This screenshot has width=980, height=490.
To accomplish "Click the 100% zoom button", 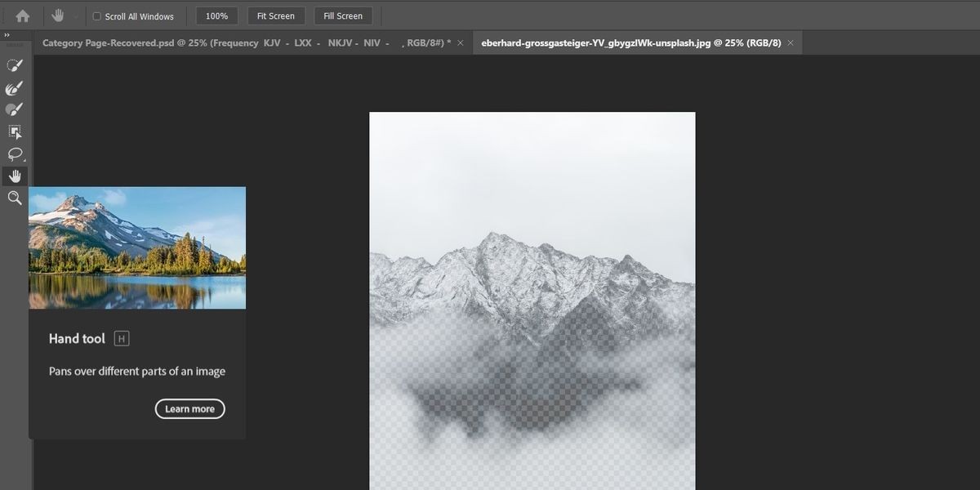I will pyautogui.click(x=216, y=16).
